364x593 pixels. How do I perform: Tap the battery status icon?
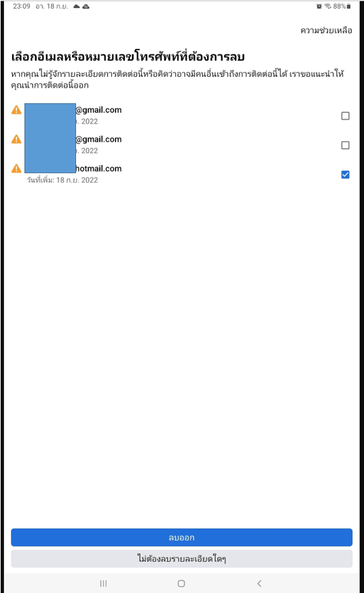point(348,6)
